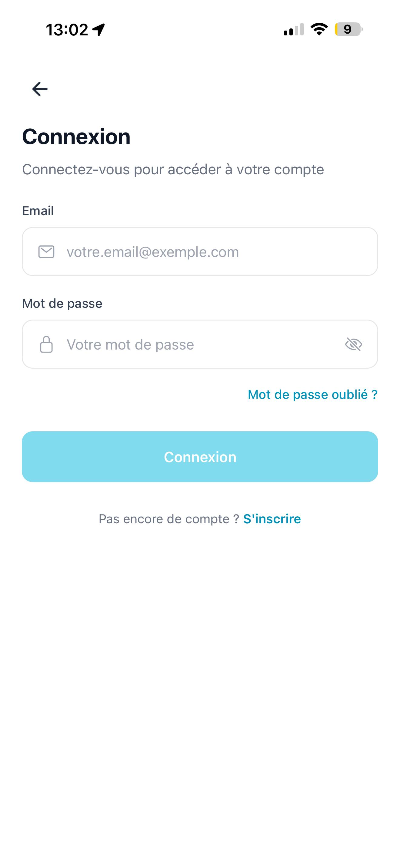Image resolution: width=400 pixels, height=868 pixels.
Task: Toggle password visibility eye icon
Action: [353, 344]
